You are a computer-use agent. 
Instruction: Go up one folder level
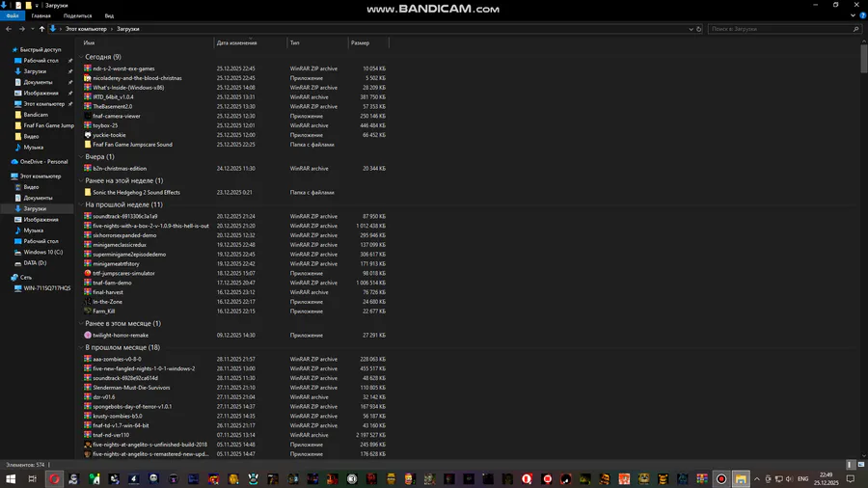(41, 29)
